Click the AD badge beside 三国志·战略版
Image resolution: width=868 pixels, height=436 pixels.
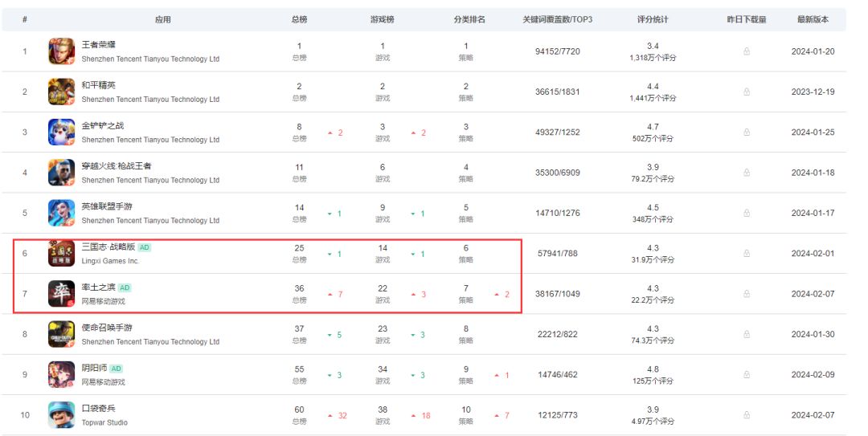point(144,247)
